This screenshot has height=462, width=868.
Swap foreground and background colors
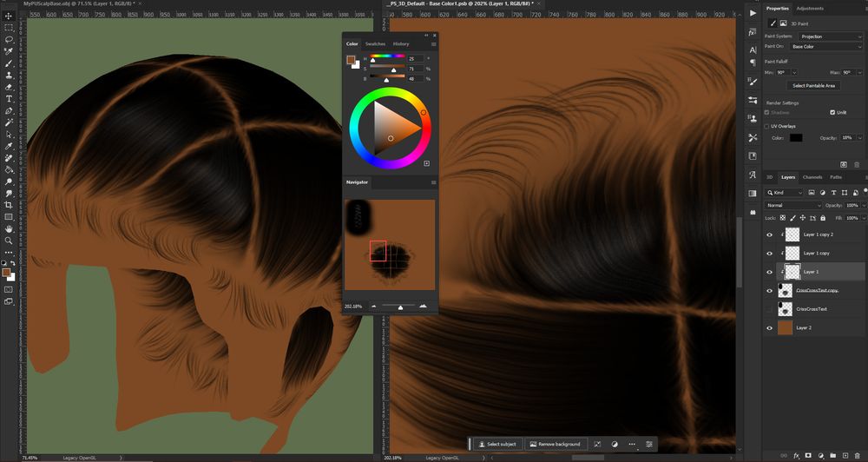(13, 263)
